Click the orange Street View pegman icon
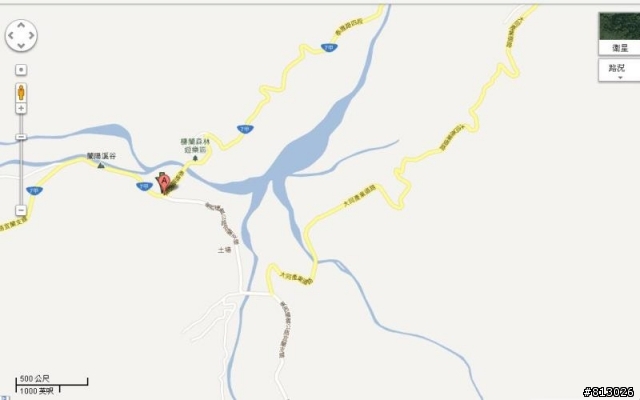 [21, 93]
